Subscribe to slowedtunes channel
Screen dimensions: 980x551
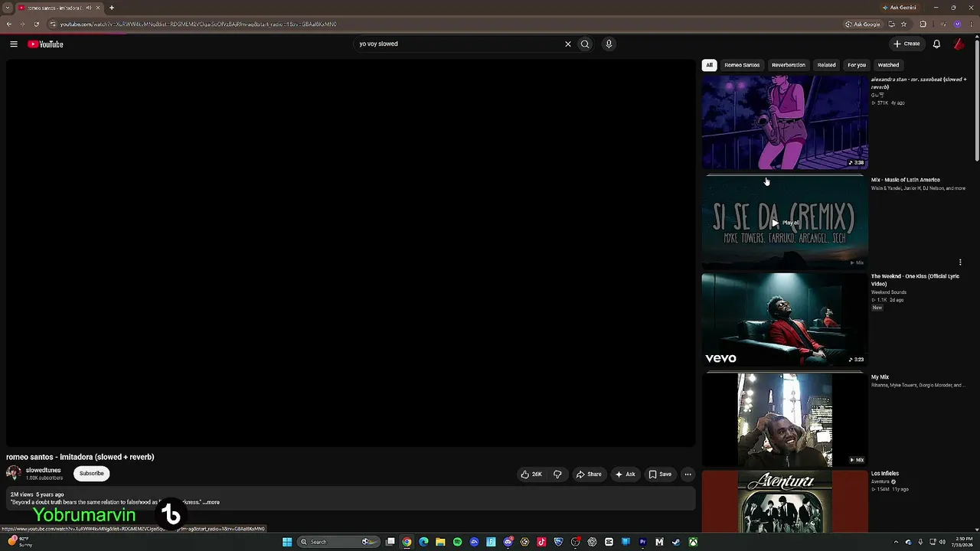pyautogui.click(x=91, y=474)
